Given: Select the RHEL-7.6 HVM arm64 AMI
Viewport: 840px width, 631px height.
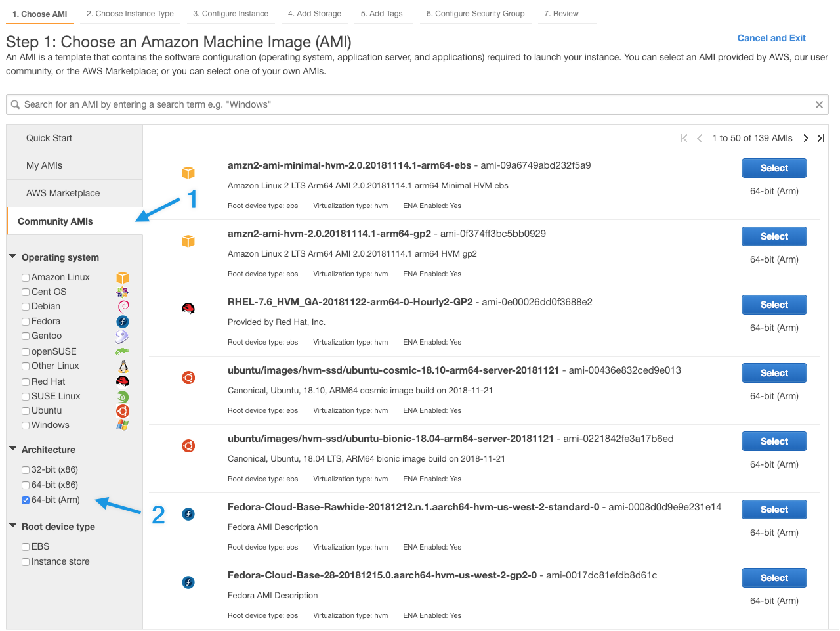Looking at the screenshot, I should click(x=774, y=305).
